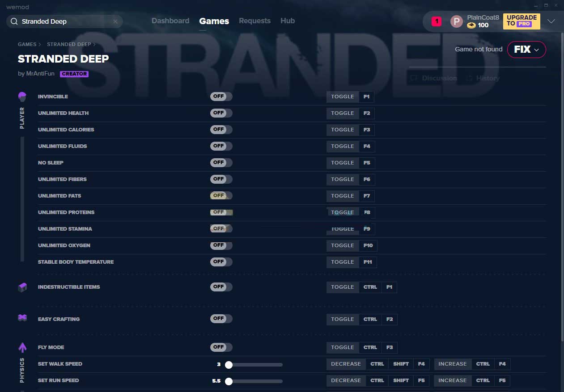Click the chevron after GAMES breadcrumb

[40, 44]
